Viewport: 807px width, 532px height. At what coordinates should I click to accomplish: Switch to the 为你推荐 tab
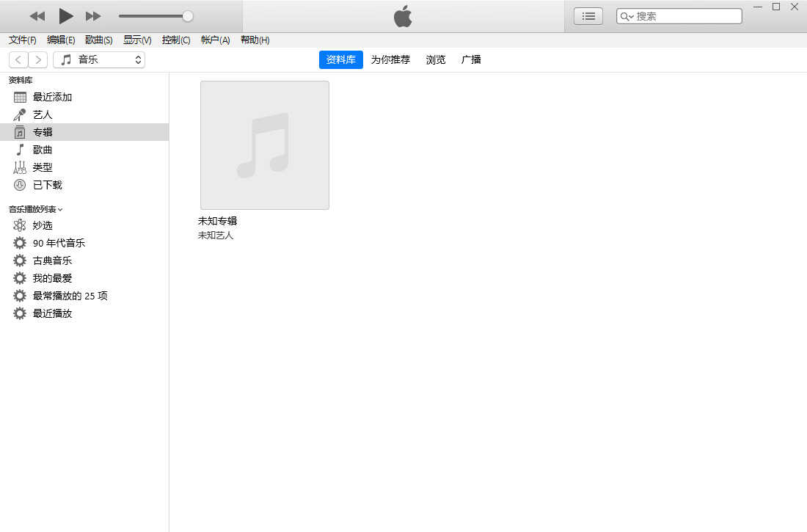[x=390, y=59]
